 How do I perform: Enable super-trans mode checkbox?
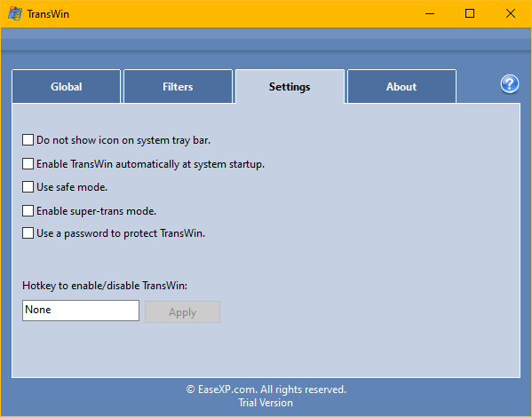tap(28, 210)
